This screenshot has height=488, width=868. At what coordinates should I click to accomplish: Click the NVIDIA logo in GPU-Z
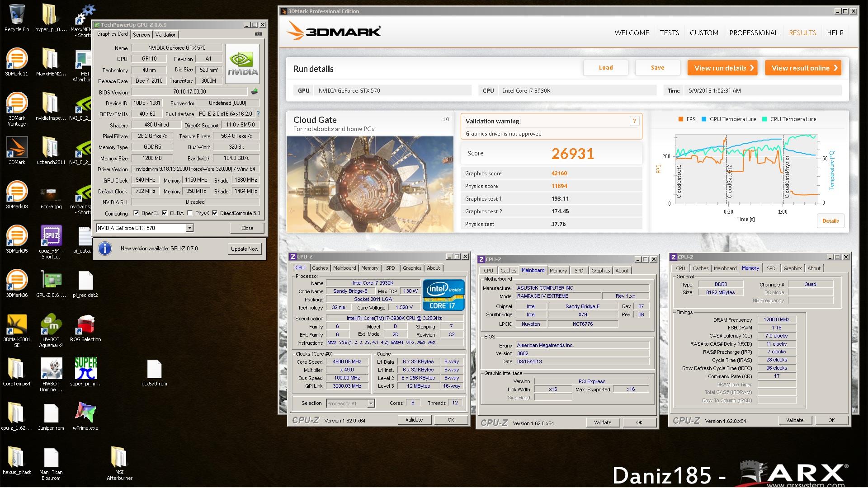click(243, 64)
